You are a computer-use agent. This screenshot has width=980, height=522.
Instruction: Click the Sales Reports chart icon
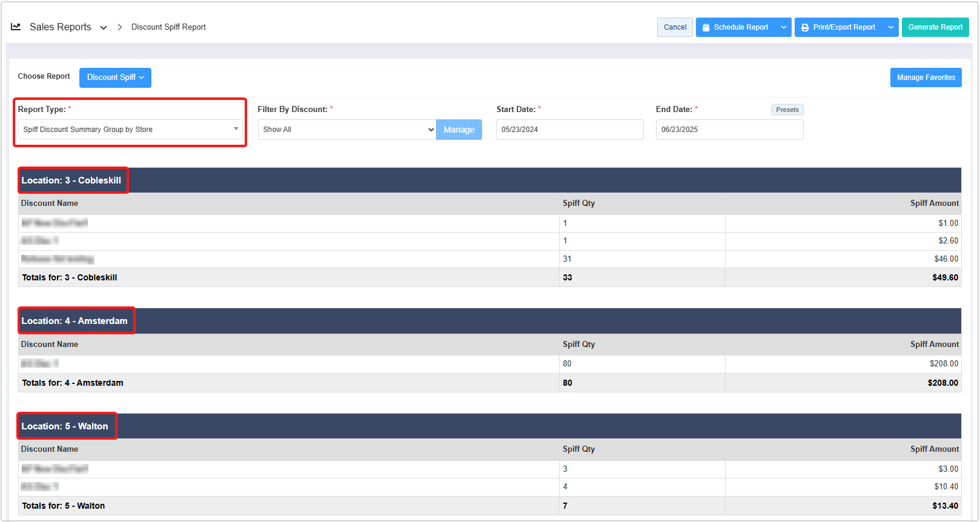click(x=16, y=27)
